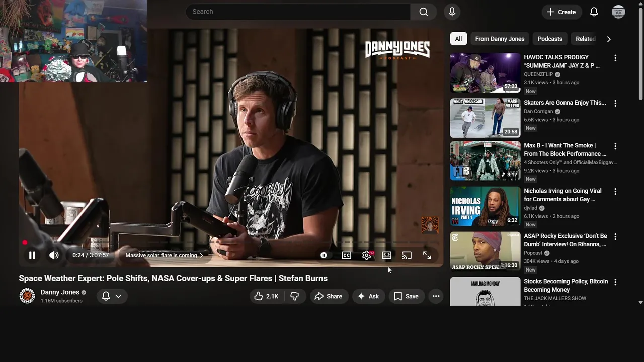Focus the Search input field
This screenshot has height=362, width=644.
[x=298, y=12]
